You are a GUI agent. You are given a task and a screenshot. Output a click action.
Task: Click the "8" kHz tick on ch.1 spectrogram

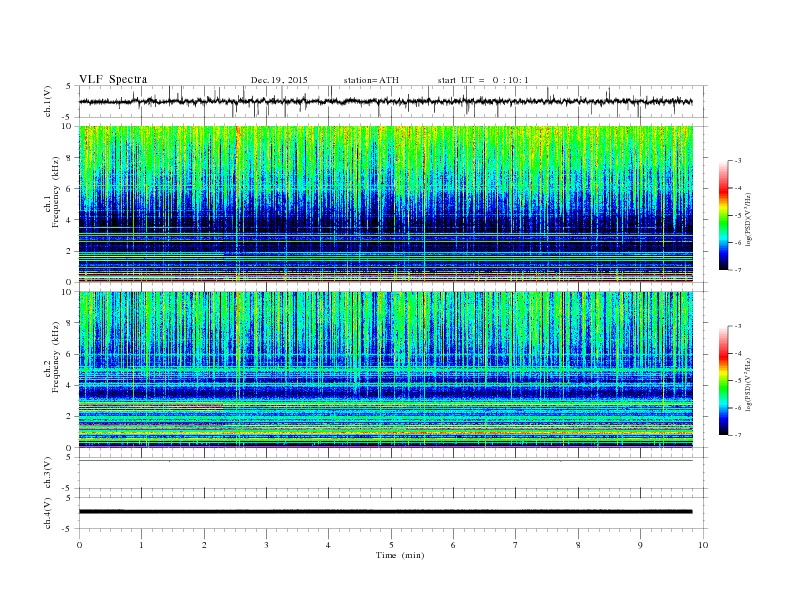pyautogui.click(x=69, y=158)
